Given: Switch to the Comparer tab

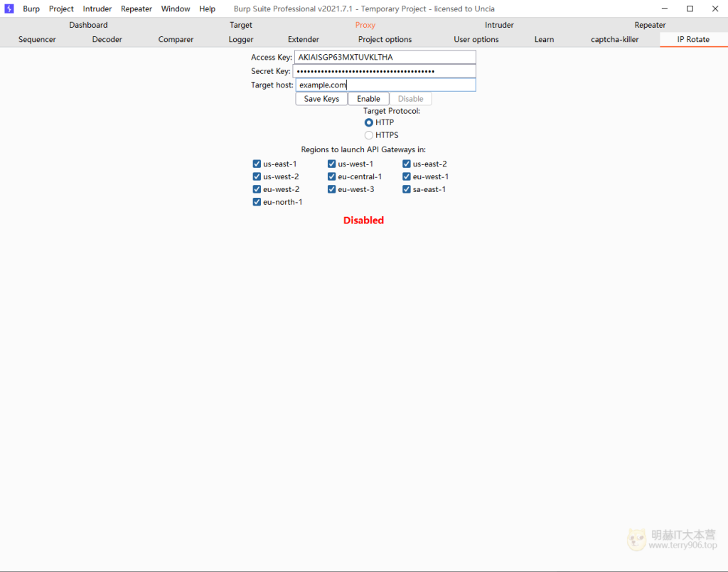Looking at the screenshot, I should pos(176,40).
